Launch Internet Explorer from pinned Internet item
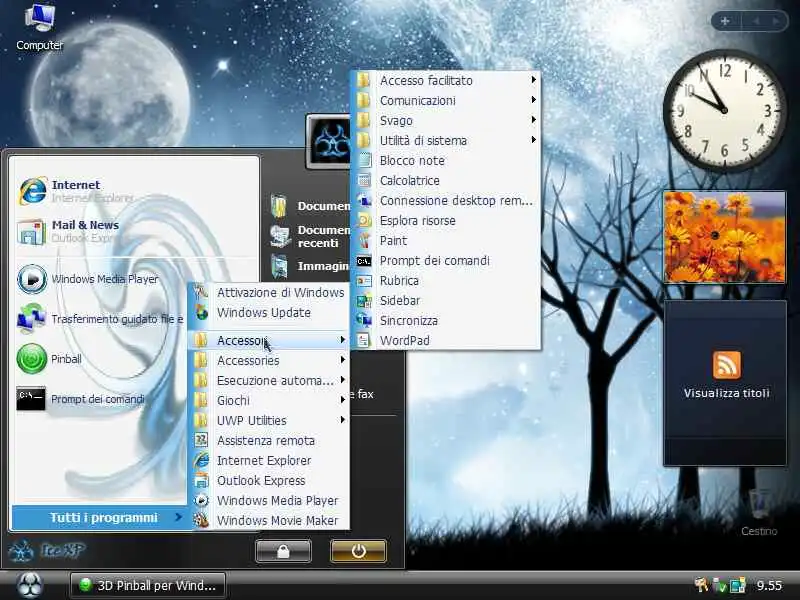Image resolution: width=800 pixels, height=600 pixels. (x=33, y=191)
